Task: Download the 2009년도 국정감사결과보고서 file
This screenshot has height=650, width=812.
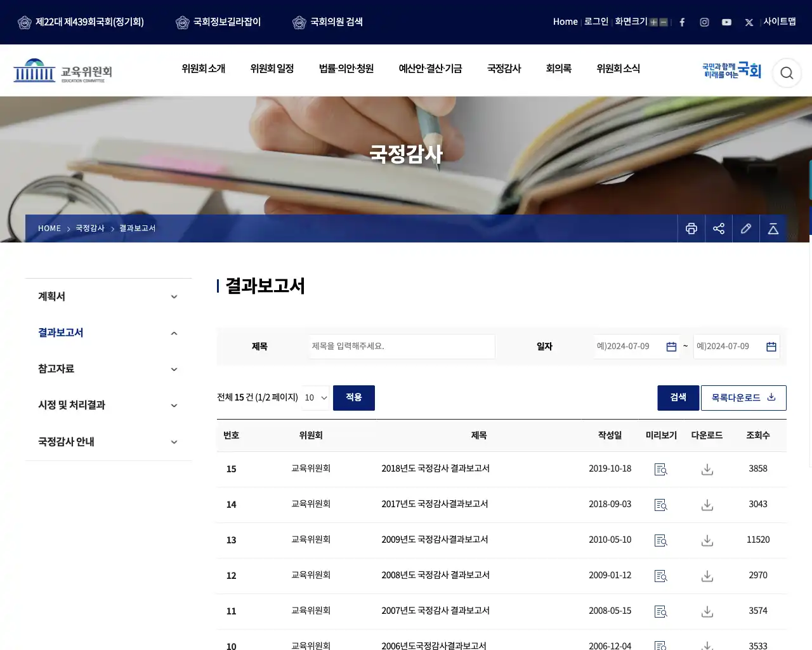Action: (707, 540)
